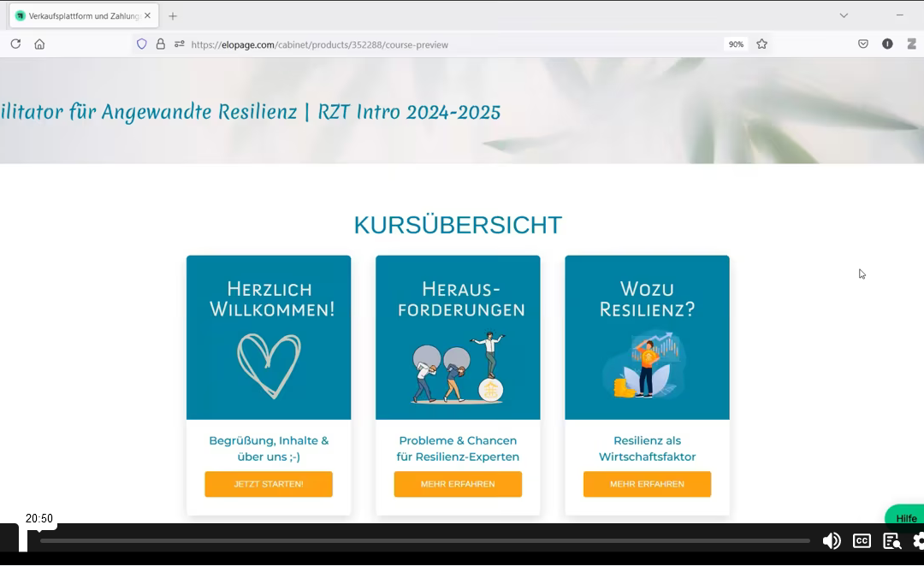Open the 90% zoom level indicator

(735, 44)
